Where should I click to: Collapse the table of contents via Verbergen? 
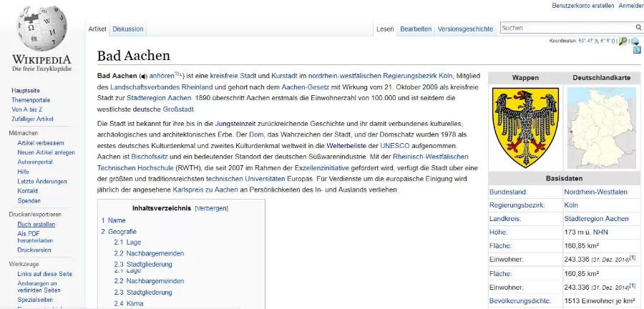(211, 208)
